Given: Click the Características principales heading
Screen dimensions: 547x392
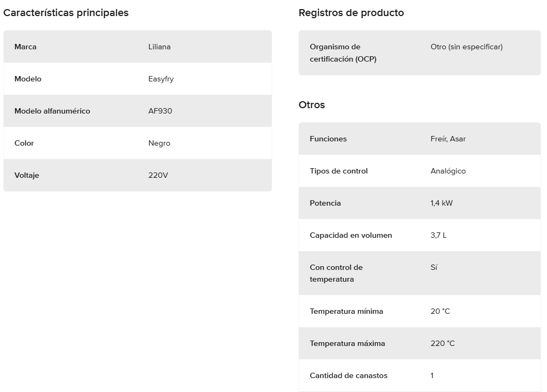Looking at the screenshot, I should tap(66, 13).
